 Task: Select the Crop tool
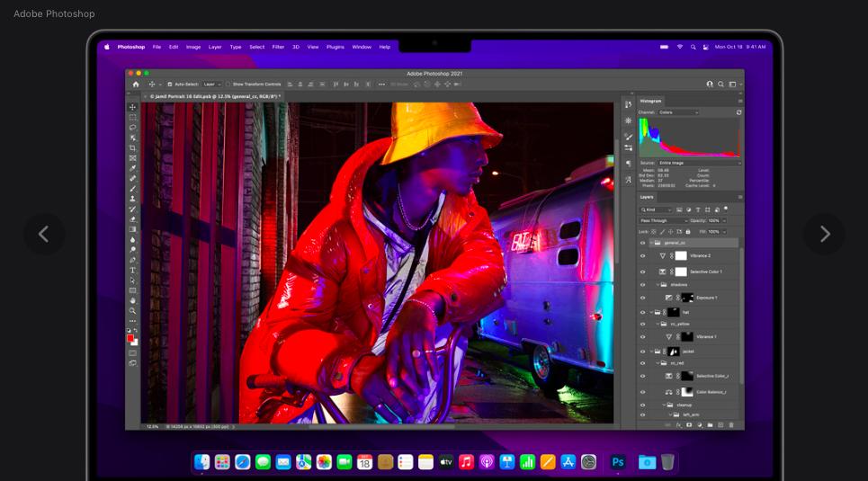tap(132, 148)
